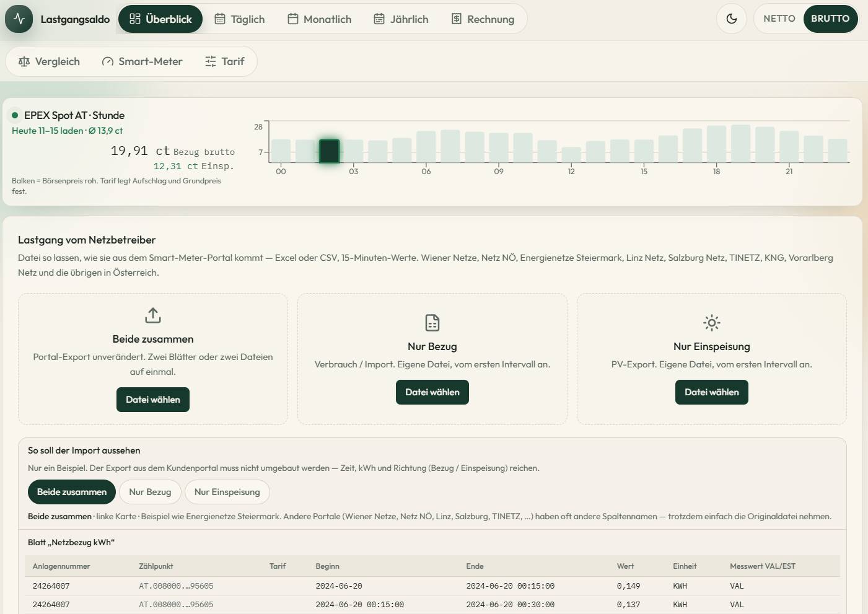868x614 pixels.
Task: Select the highlighted dark price bar
Action: [329, 151]
